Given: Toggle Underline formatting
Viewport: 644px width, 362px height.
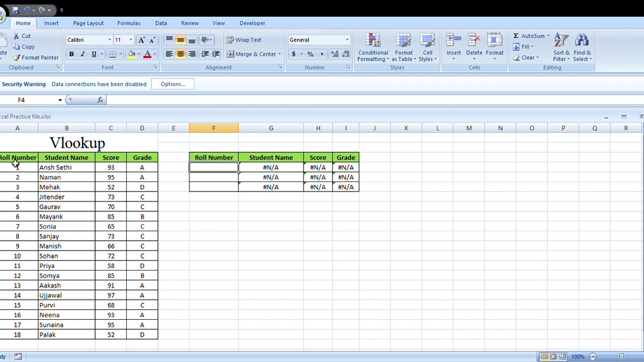Looking at the screenshot, I should 94,54.
